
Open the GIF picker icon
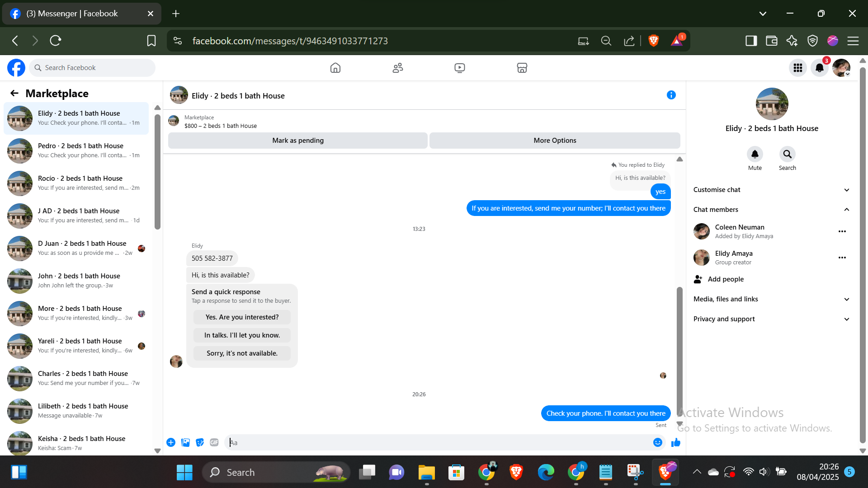(214, 442)
